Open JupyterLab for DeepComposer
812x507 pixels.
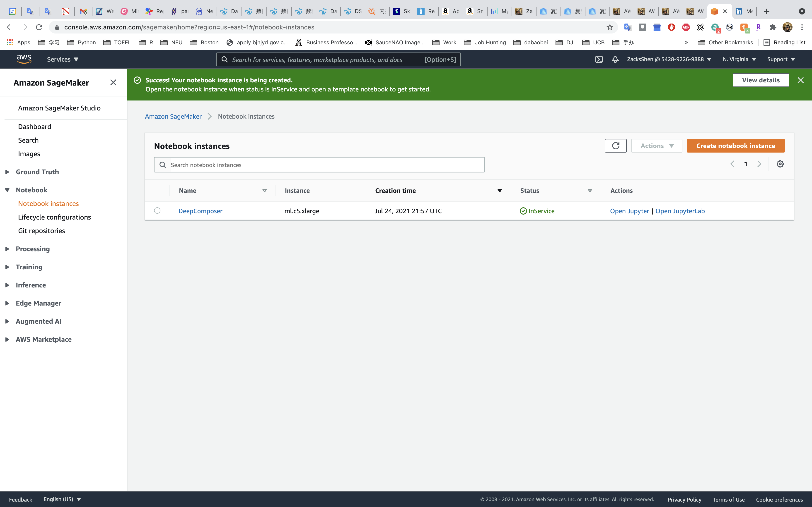[680, 211]
